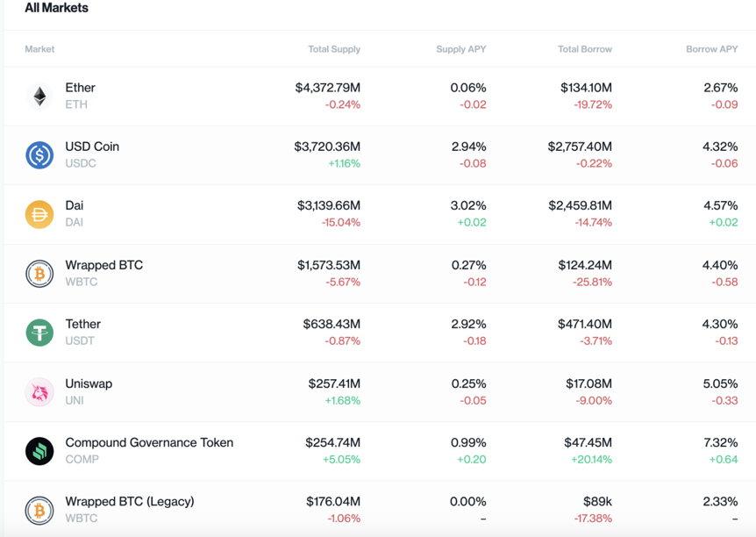Click the Ether diamond icon

point(39,96)
